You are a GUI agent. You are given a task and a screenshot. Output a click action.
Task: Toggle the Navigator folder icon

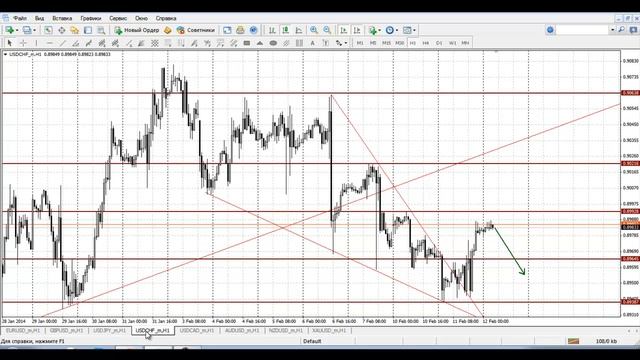tap(75, 30)
